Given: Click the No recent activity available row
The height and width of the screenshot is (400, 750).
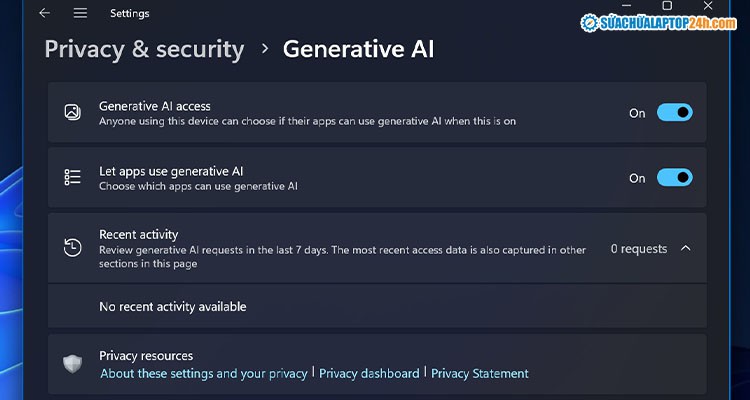Looking at the screenshot, I should coord(172,307).
